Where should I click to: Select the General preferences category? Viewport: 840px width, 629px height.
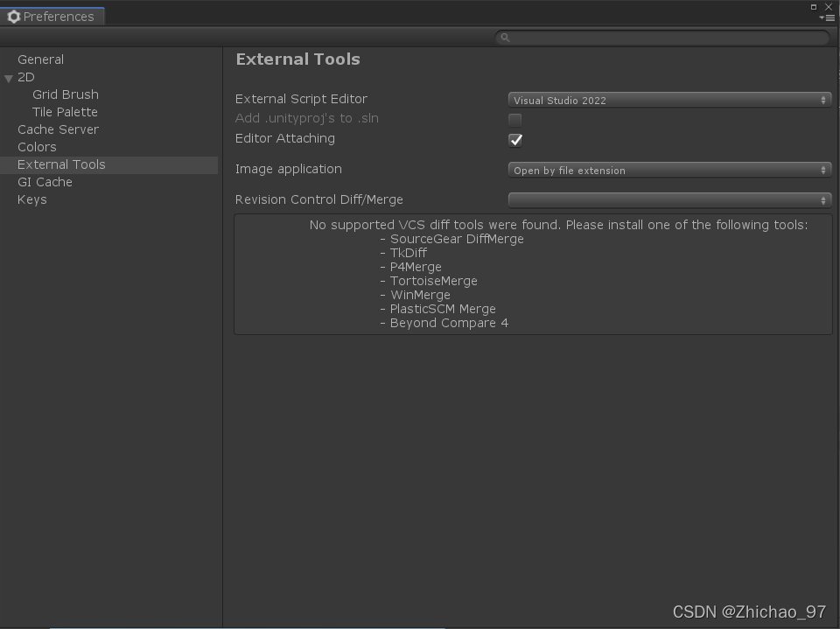click(x=40, y=59)
